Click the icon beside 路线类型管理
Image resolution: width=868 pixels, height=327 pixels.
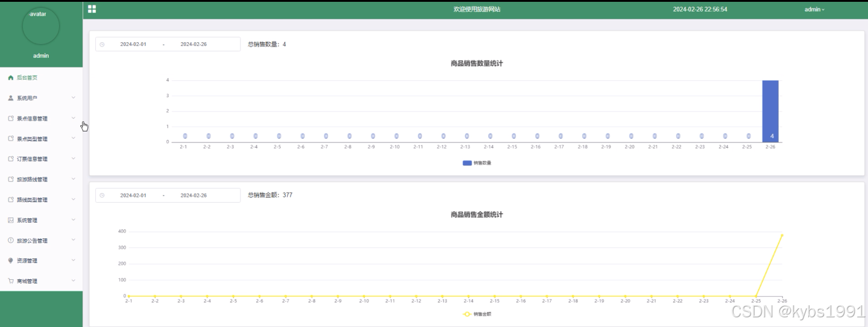[11, 200]
